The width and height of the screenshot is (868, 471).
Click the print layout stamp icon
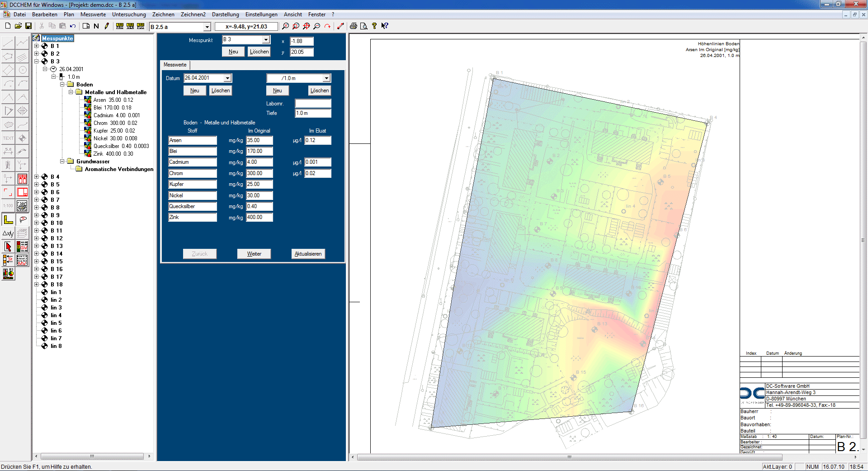tap(22, 206)
